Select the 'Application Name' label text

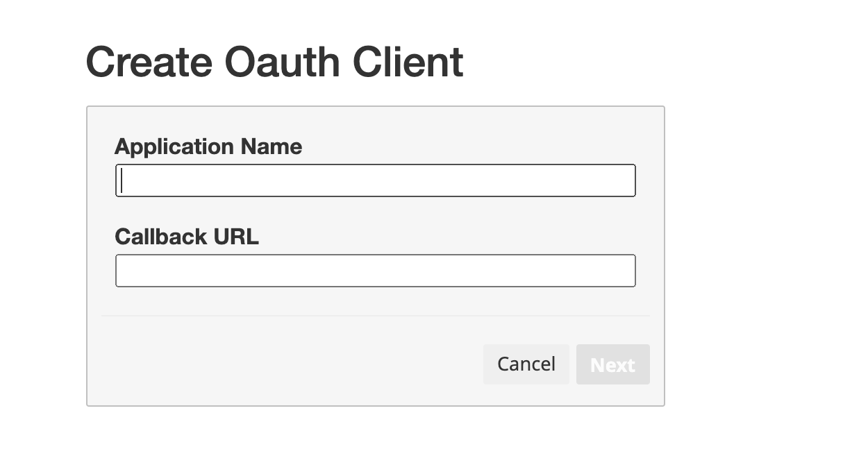[208, 146]
